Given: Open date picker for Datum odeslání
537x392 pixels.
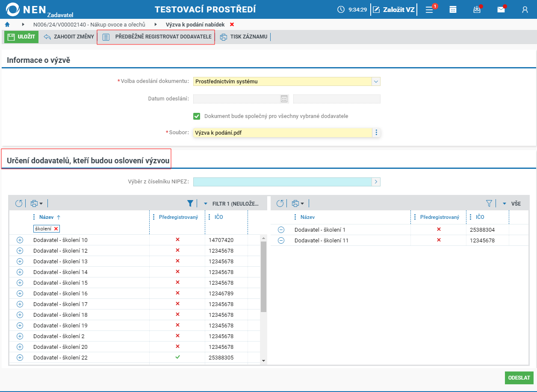Looking at the screenshot, I should (284, 99).
